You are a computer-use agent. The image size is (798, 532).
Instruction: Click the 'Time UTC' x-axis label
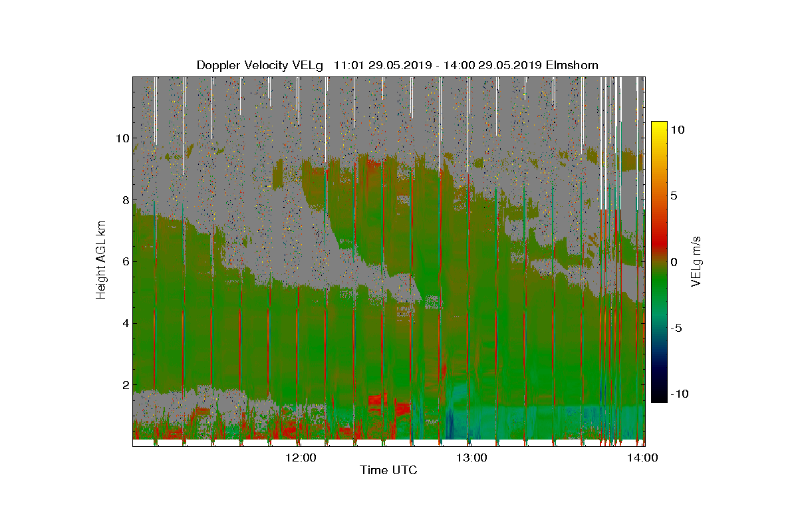[x=389, y=470]
